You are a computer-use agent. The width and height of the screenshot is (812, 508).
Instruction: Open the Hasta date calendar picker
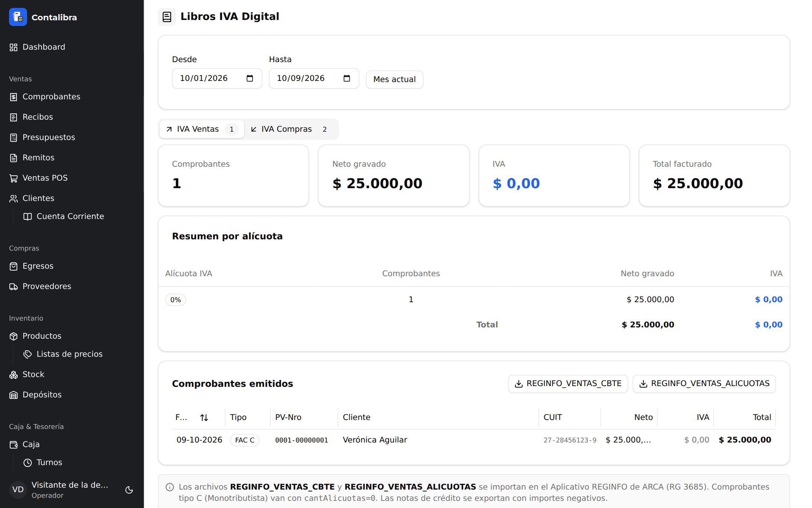[x=347, y=78]
